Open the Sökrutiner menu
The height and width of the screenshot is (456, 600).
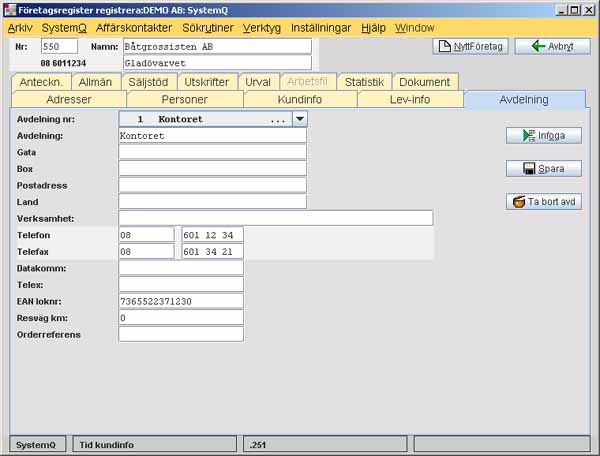pyautogui.click(x=207, y=28)
